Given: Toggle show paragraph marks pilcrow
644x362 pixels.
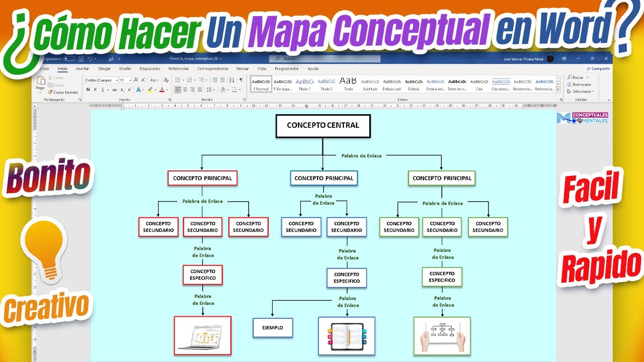Looking at the screenshot, I should coord(241,80).
